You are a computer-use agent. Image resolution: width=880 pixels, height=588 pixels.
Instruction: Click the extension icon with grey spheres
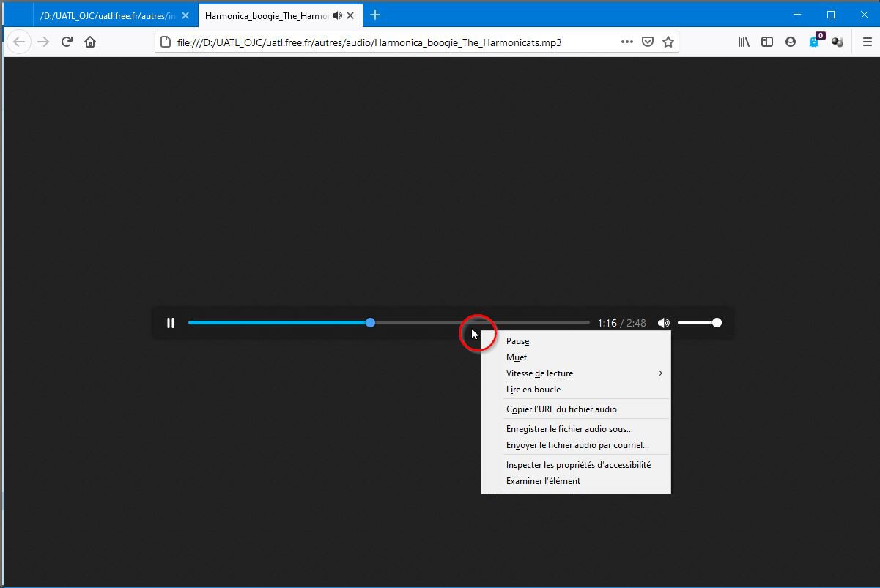click(838, 42)
